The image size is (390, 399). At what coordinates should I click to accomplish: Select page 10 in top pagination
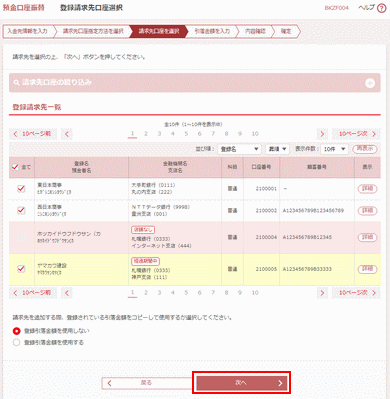coord(255,134)
